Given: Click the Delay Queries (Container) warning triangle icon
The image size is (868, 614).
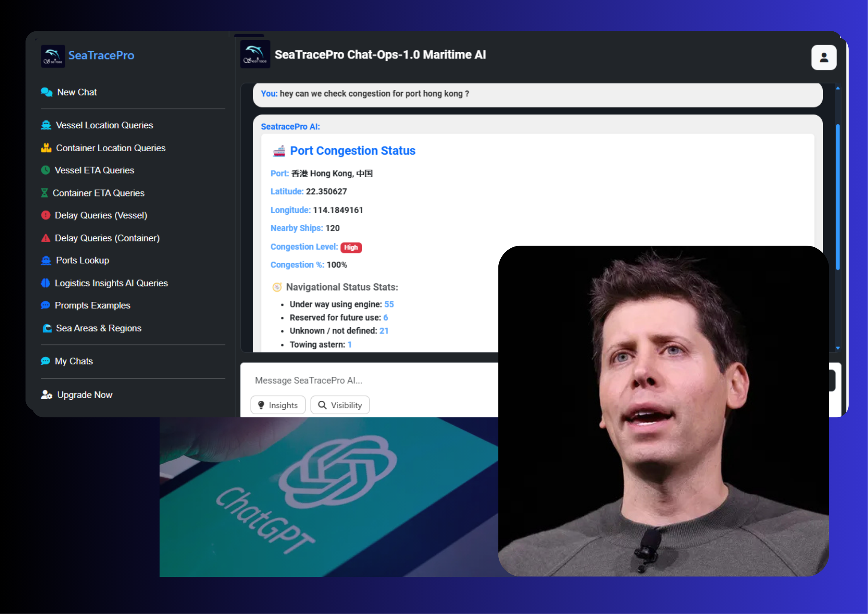Looking at the screenshot, I should point(46,238).
